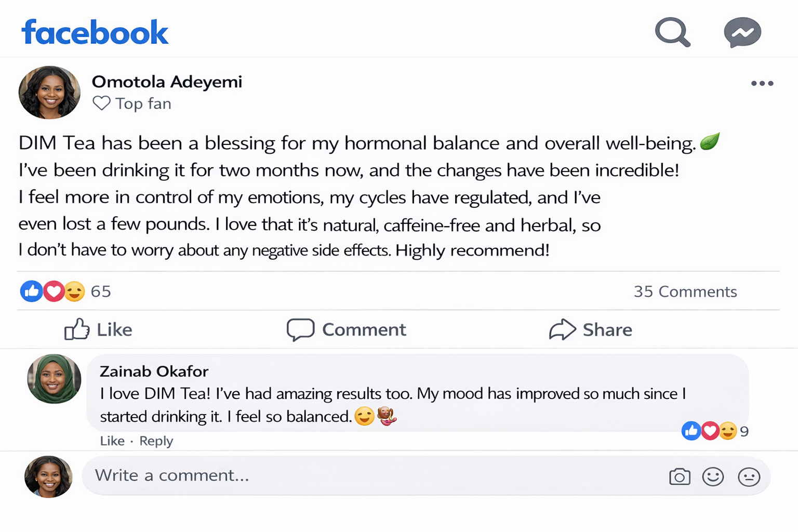Image resolution: width=798 pixels, height=532 pixels.
Task: Click the camera icon in comment box
Action: pos(680,476)
